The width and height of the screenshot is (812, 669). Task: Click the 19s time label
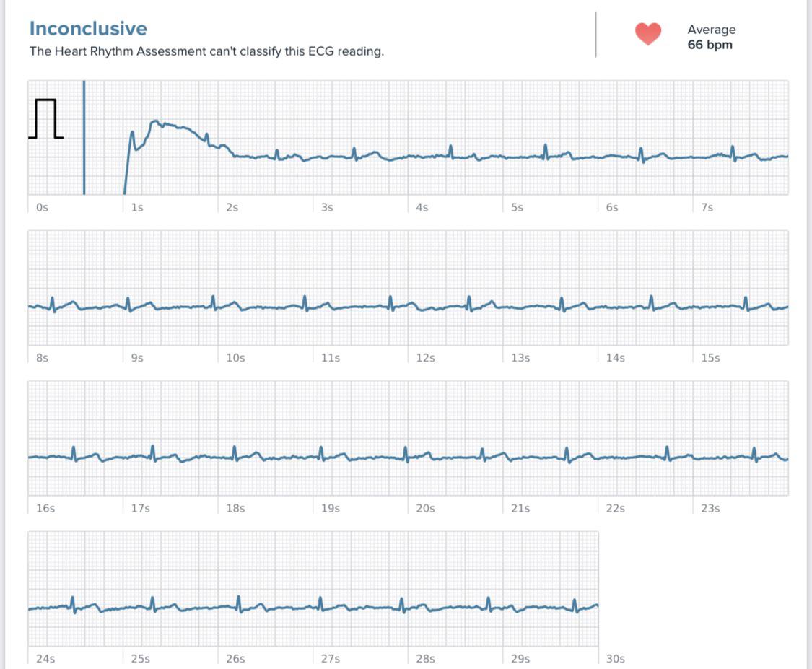pos(331,509)
